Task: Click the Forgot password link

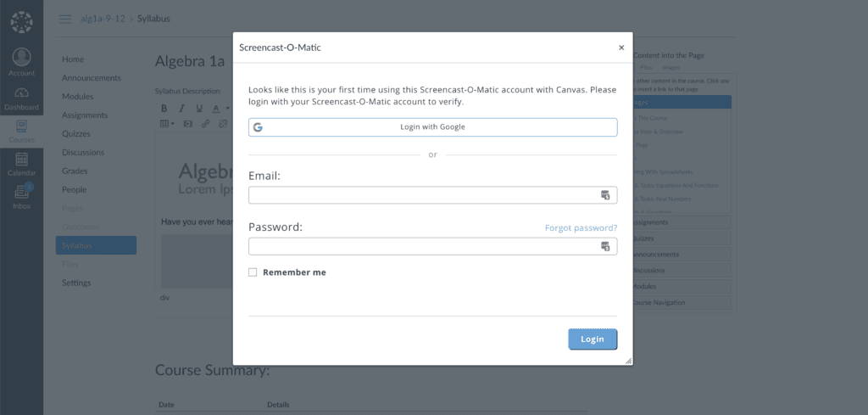Action: click(x=581, y=227)
